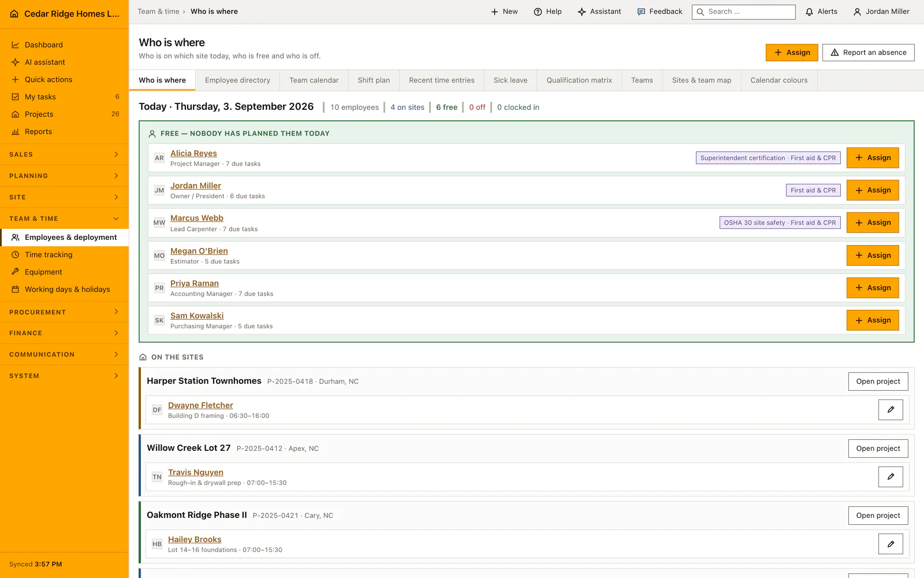924x578 pixels.
Task: Expand the COMMUNICATION sidebar section
Action: 64,354
